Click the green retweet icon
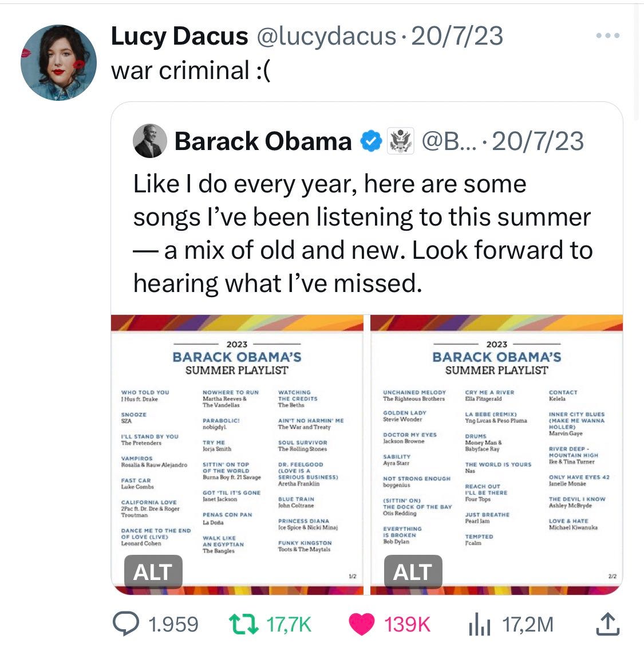The width and height of the screenshot is (644, 659). coord(244,625)
